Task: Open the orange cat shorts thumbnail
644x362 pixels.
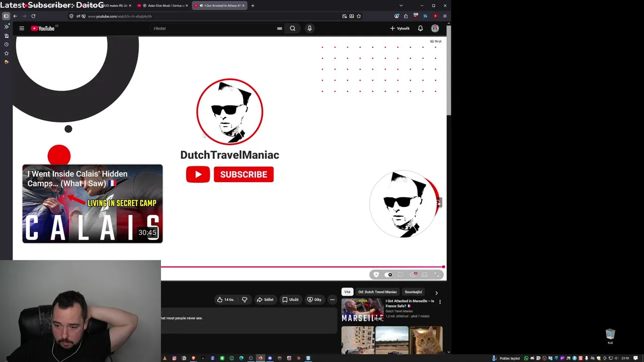Action: (x=426, y=340)
